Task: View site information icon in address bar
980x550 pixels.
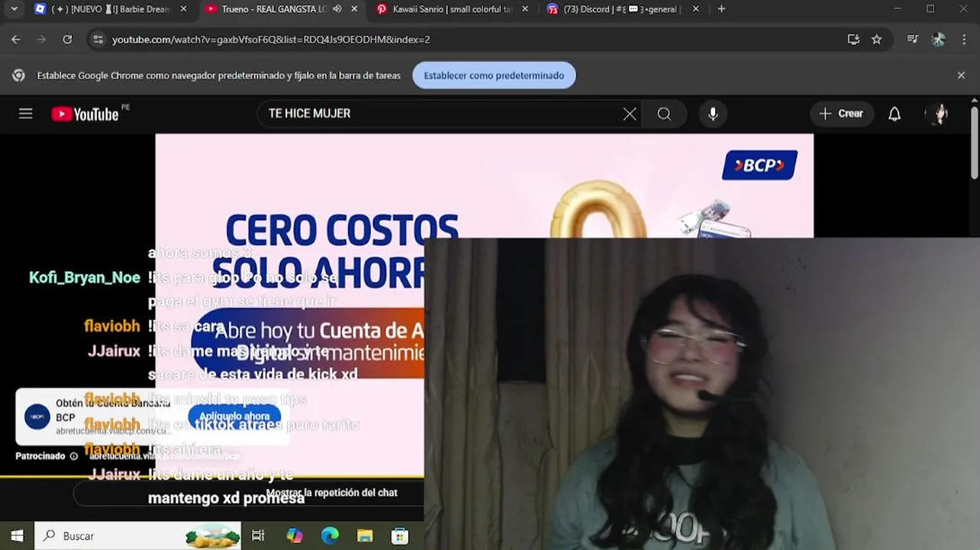Action: pyautogui.click(x=98, y=39)
